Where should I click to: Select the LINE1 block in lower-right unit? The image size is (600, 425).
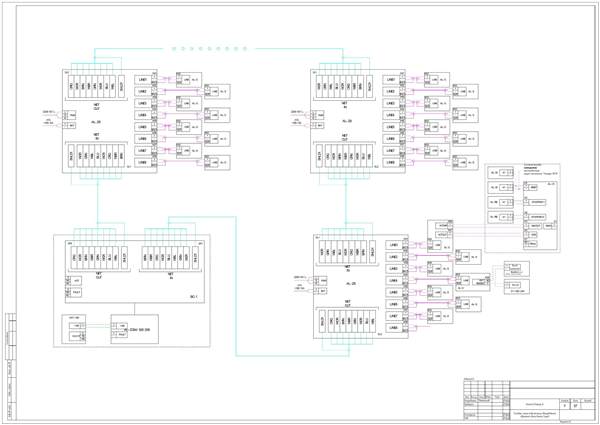(394, 245)
